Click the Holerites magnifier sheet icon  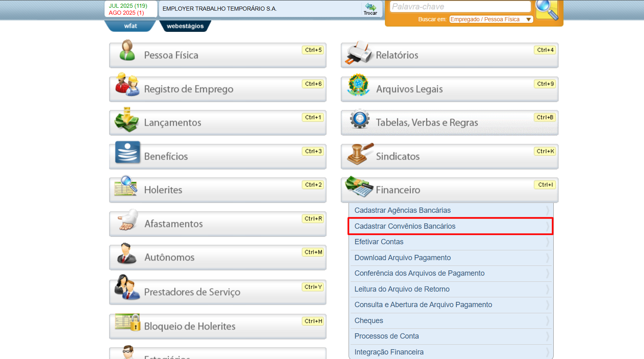coord(126,186)
